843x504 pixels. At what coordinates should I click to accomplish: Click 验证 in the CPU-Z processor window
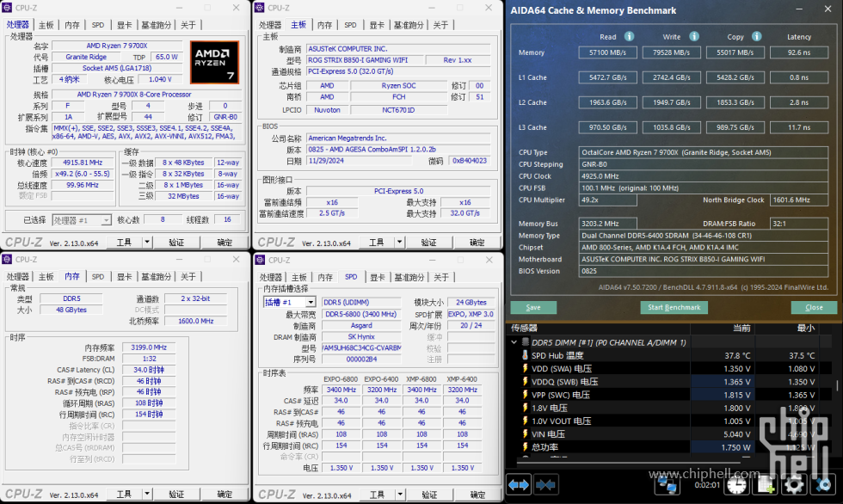click(x=176, y=243)
